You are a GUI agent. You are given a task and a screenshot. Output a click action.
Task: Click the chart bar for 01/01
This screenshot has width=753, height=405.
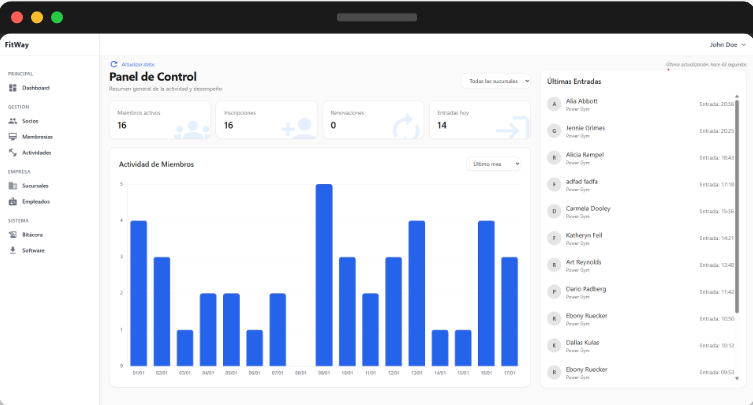(138, 294)
